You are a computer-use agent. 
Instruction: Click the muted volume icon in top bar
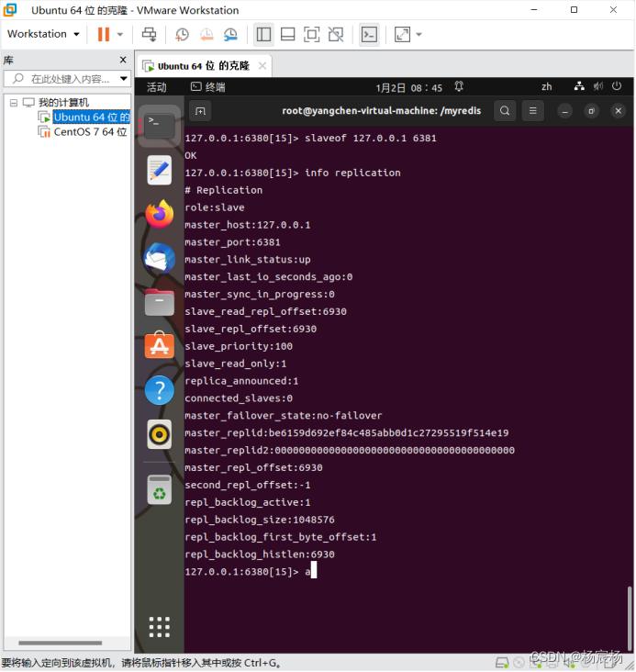598,86
